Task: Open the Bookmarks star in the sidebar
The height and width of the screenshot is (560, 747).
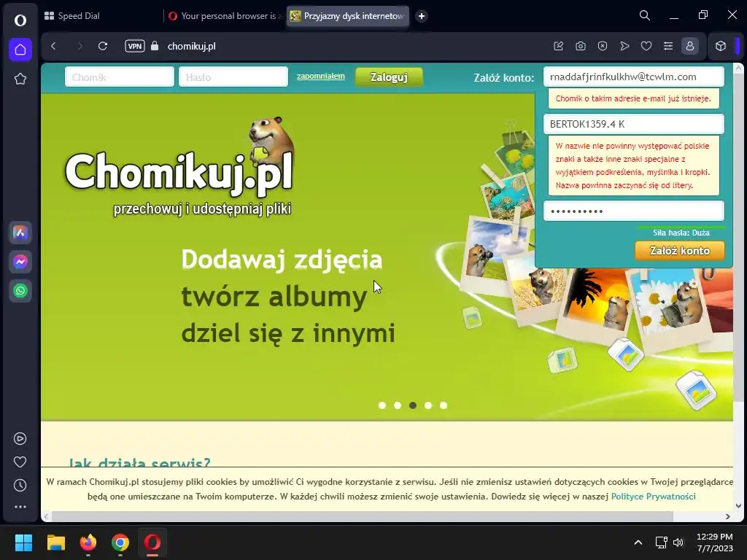Action: pos(20,79)
